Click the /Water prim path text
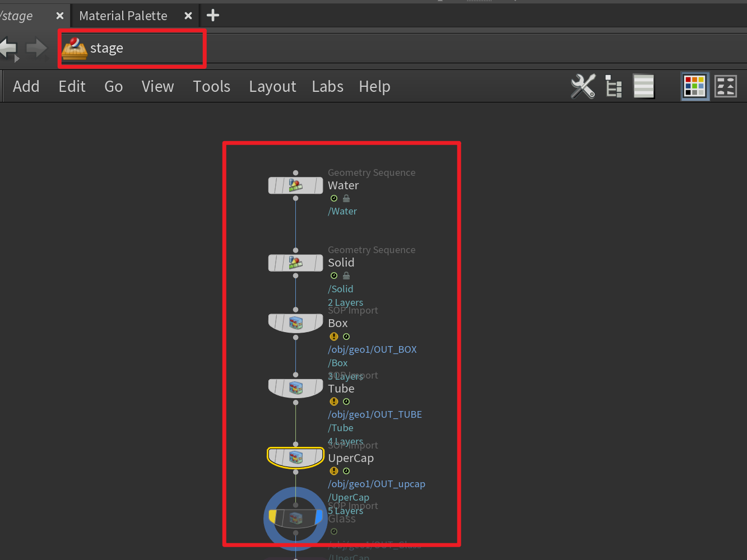Screen dimensions: 747x560 pos(342,211)
